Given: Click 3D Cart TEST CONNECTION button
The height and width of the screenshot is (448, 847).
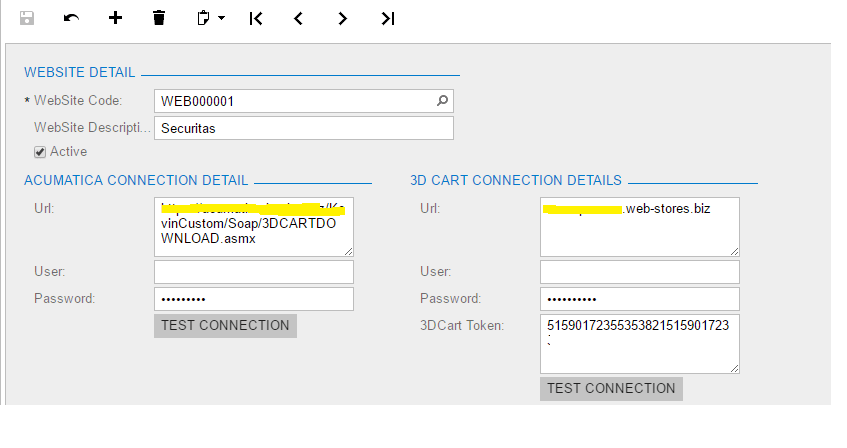Looking at the screenshot, I should (611, 389).
